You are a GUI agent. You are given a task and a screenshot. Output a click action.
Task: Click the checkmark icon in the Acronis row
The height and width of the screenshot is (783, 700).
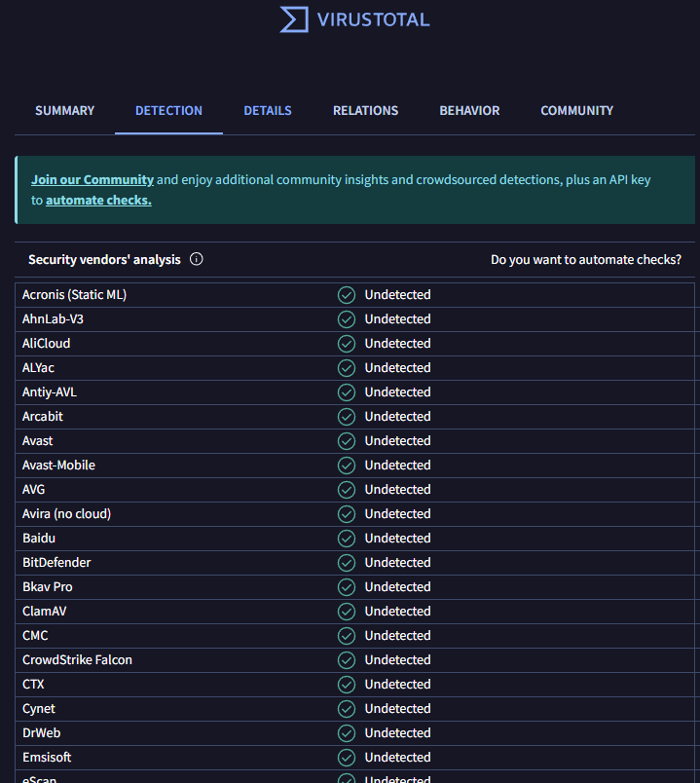(x=347, y=295)
